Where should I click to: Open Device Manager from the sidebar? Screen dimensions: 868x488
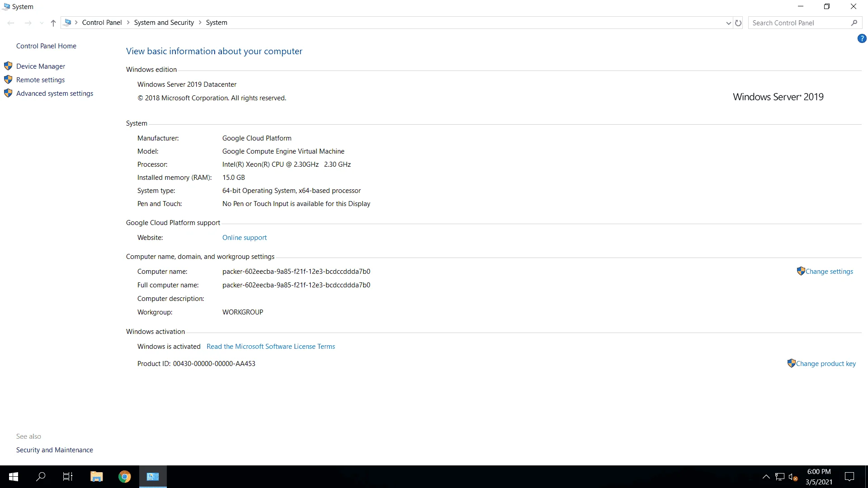click(x=41, y=66)
